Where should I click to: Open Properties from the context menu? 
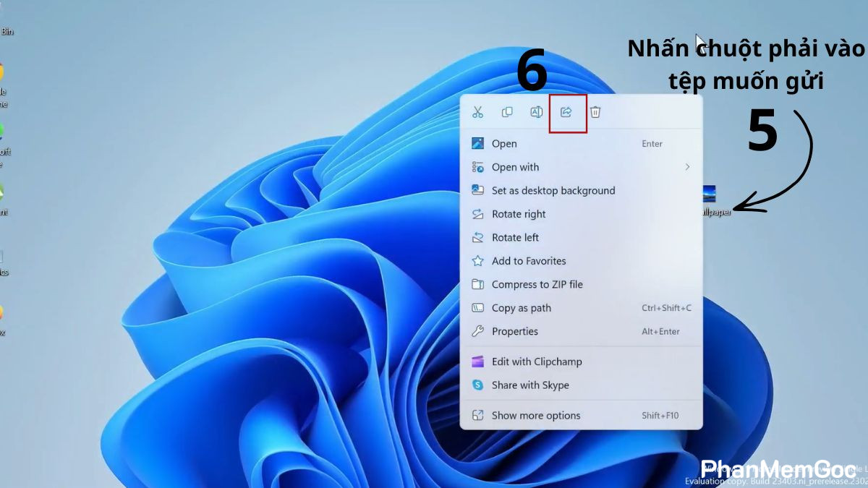tap(581, 331)
